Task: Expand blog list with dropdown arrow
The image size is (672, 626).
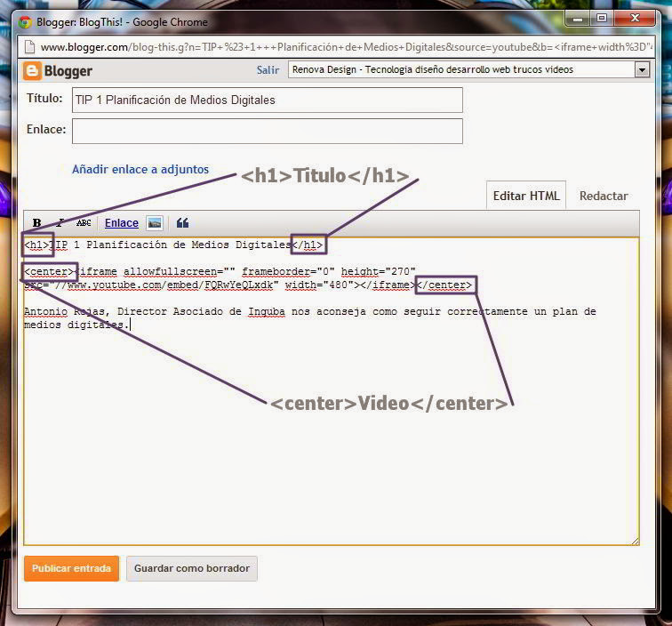Action: point(642,70)
